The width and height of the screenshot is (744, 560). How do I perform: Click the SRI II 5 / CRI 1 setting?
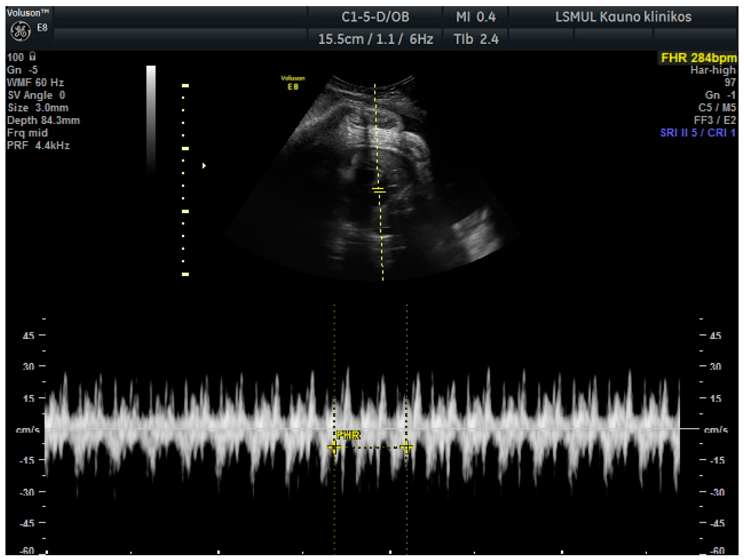[698, 133]
